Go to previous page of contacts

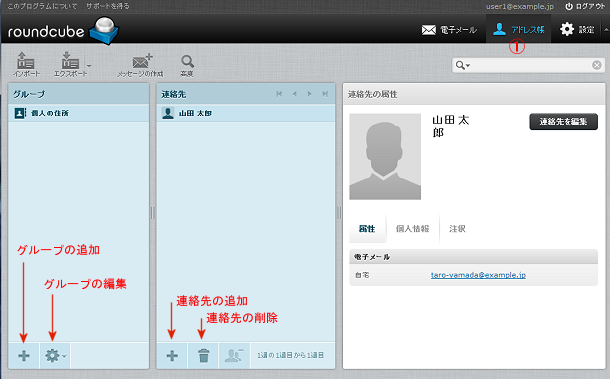tap(294, 94)
